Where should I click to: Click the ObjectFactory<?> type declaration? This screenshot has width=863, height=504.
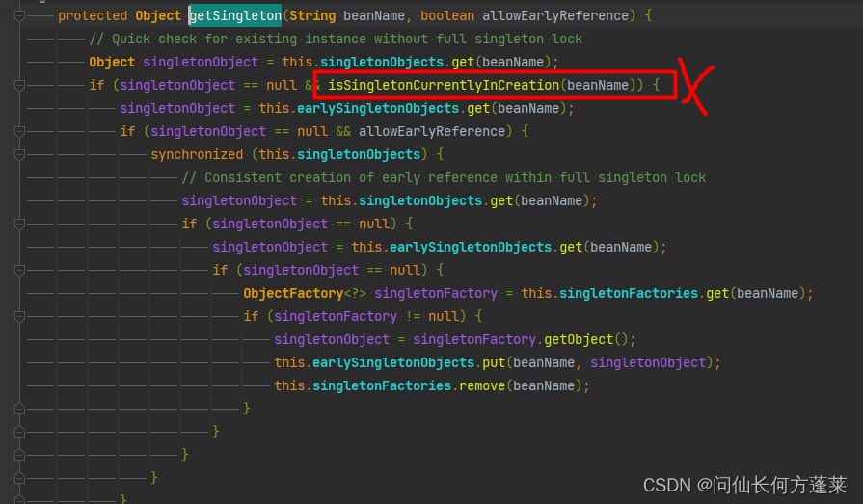pyautogui.click(x=305, y=293)
